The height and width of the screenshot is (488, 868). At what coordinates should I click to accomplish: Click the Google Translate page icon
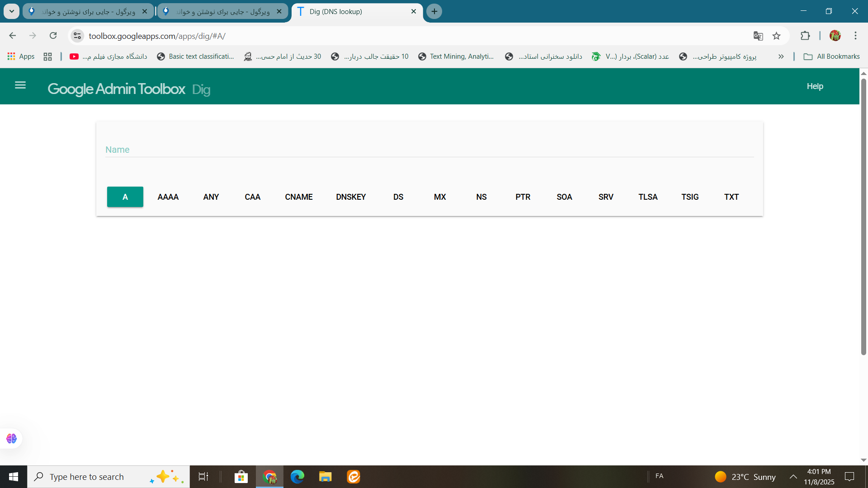[x=758, y=36]
